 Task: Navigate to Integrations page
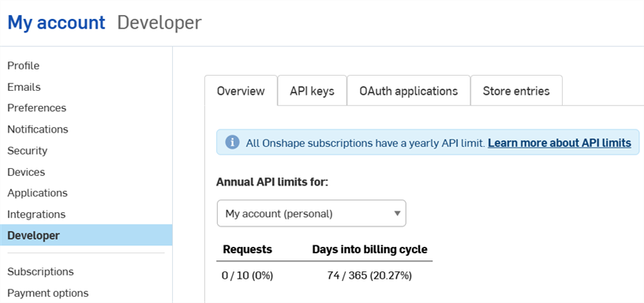point(36,215)
